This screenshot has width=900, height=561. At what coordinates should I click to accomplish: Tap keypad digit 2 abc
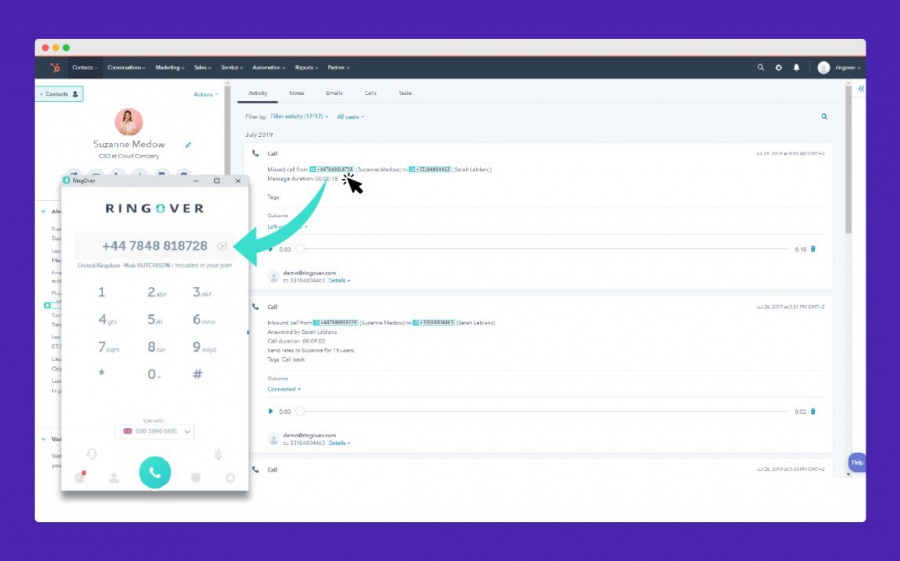pos(156,292)
